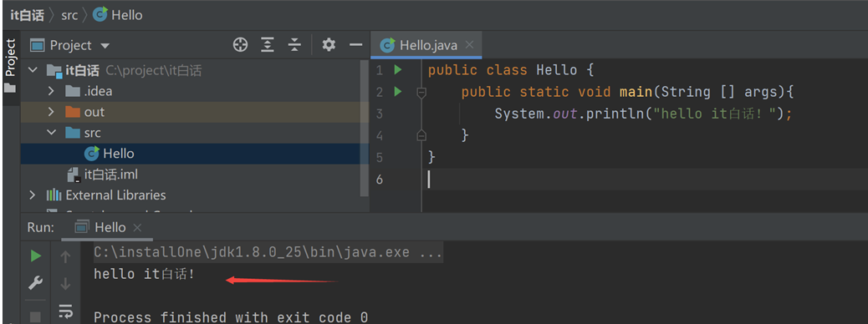Select it白话.iml file in tree
The image size is (868, 324).
pyautogui.click(x=191, y=175)
